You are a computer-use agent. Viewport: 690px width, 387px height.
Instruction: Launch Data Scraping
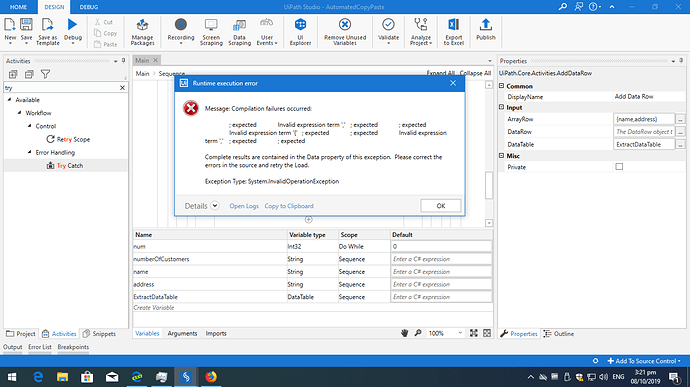point(239,32)
